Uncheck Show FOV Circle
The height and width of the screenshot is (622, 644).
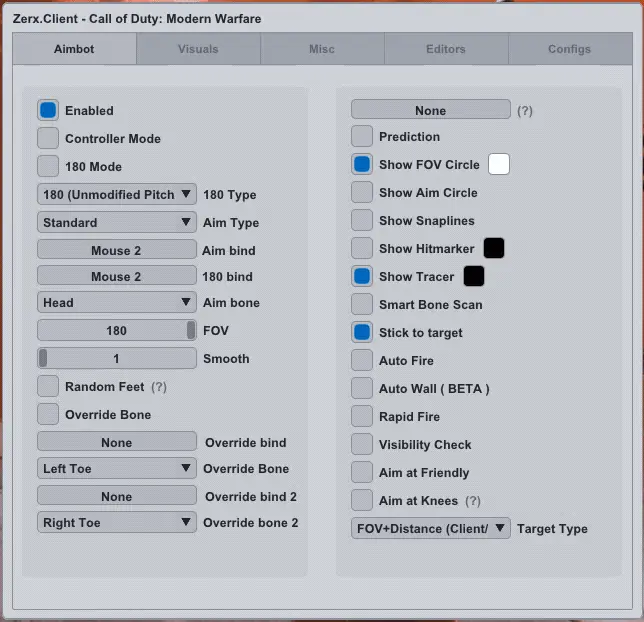click(362, 164)
